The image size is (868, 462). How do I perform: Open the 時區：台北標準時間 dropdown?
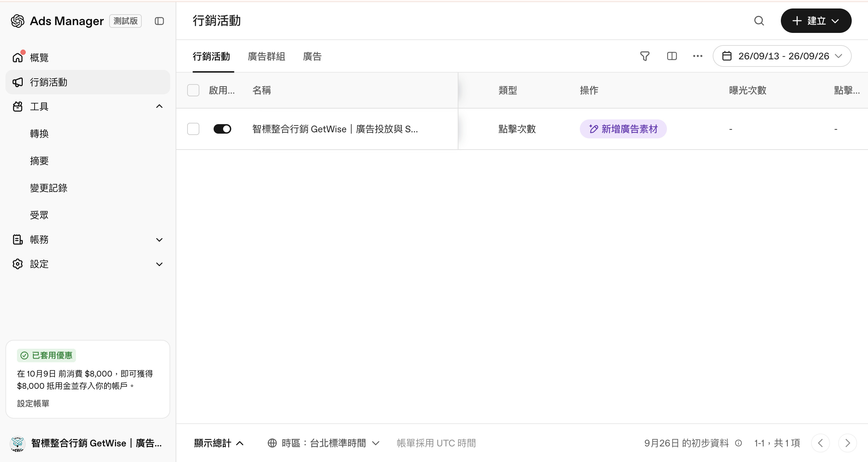(x=323, y=443)
